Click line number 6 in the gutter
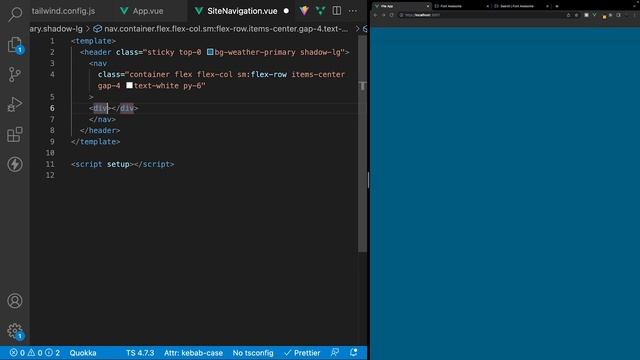Screen dimensions: 640x360 tap(52, 108)
